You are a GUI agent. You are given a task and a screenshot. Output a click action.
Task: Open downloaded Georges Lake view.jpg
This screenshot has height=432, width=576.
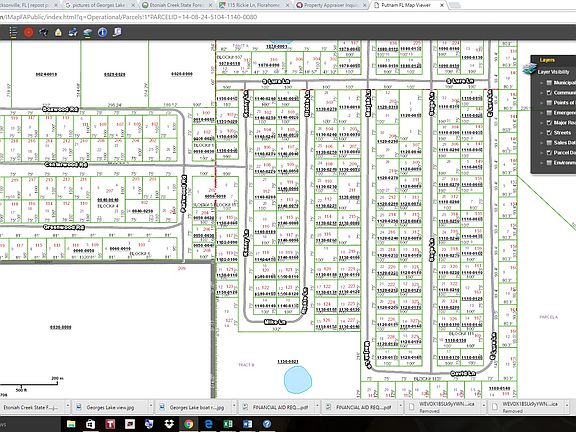click(x=110, y=407)
